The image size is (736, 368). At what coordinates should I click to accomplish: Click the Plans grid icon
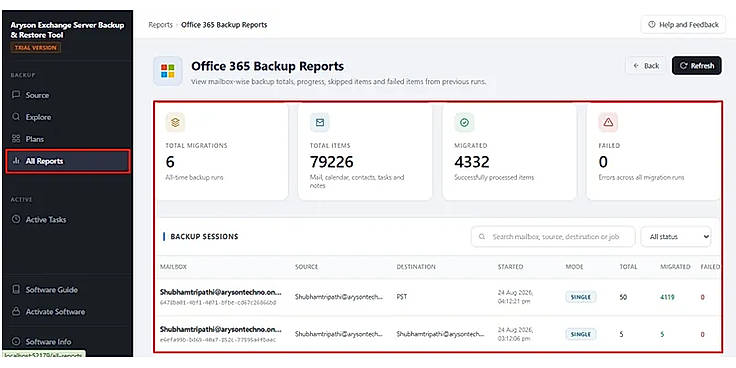click(16, 138)
